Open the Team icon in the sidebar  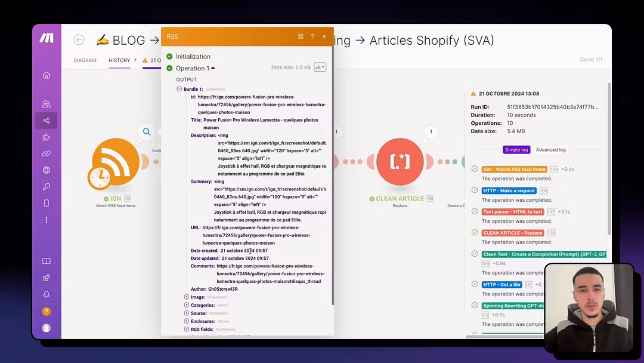point(47,104)
